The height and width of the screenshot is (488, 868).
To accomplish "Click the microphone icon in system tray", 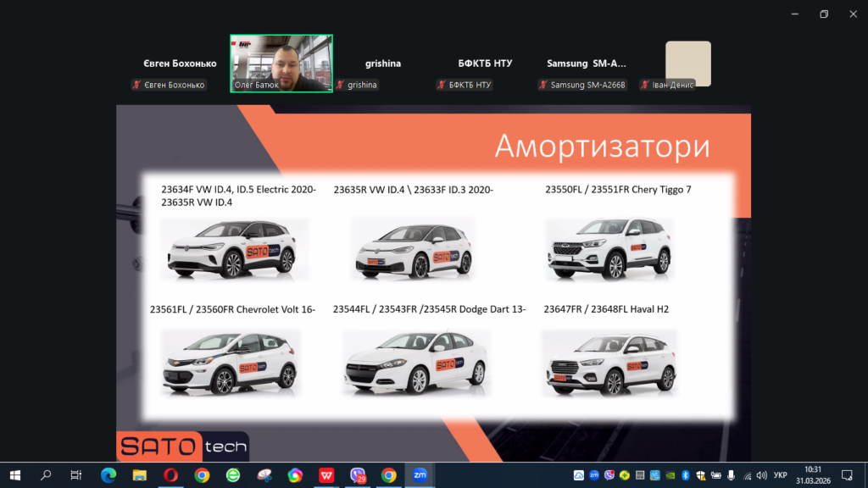I will click(731, 475).
